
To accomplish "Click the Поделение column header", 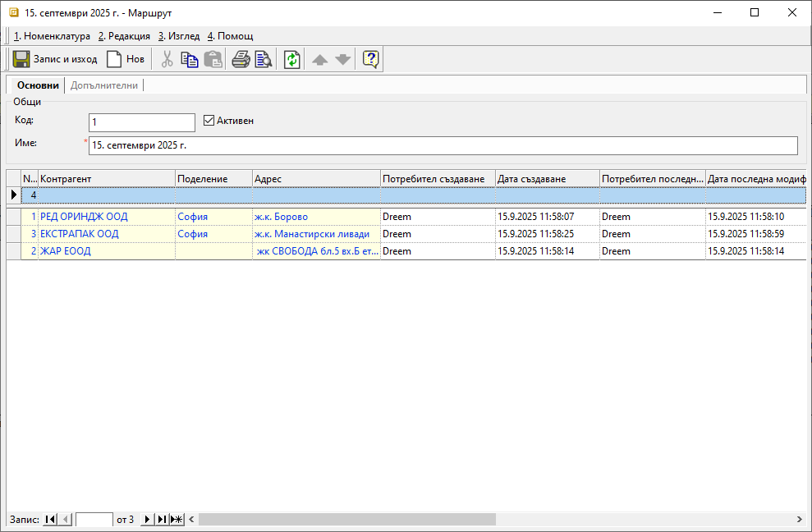I will (213, 179).
